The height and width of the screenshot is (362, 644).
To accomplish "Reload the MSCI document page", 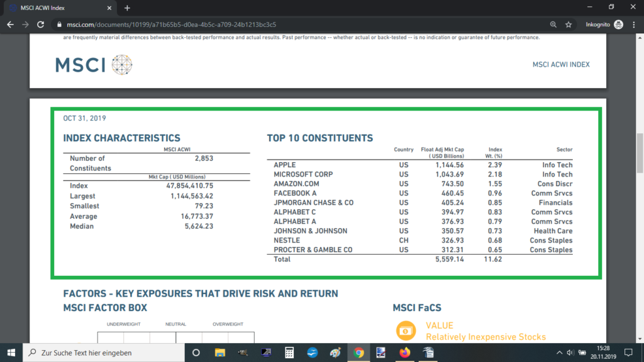I will (x=40, y=25).
